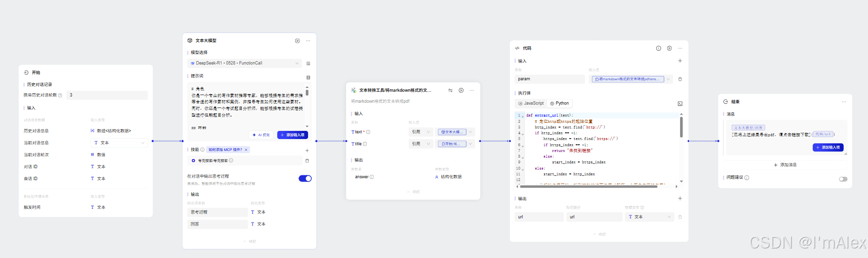Edit the url output name field

pyautogui.click(x=538, y=217)
